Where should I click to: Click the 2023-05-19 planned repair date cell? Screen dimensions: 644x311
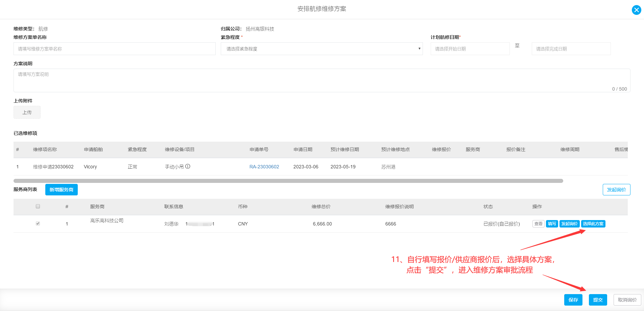coord(343,167)
